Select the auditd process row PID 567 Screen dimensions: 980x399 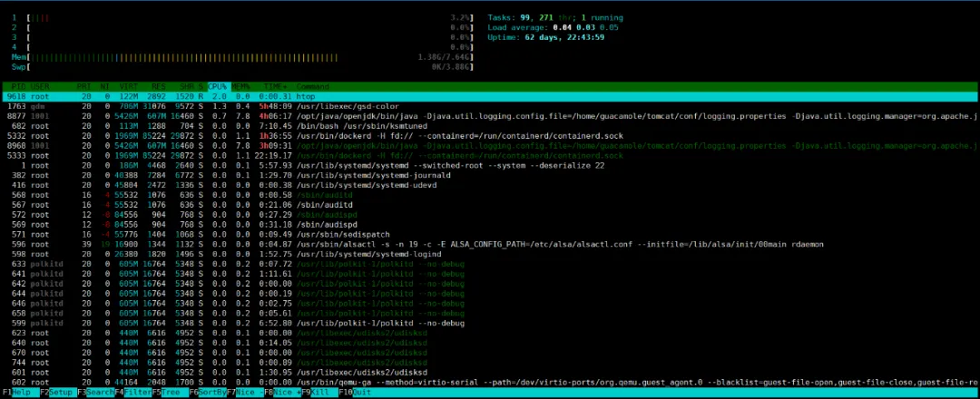coord(490,205)
